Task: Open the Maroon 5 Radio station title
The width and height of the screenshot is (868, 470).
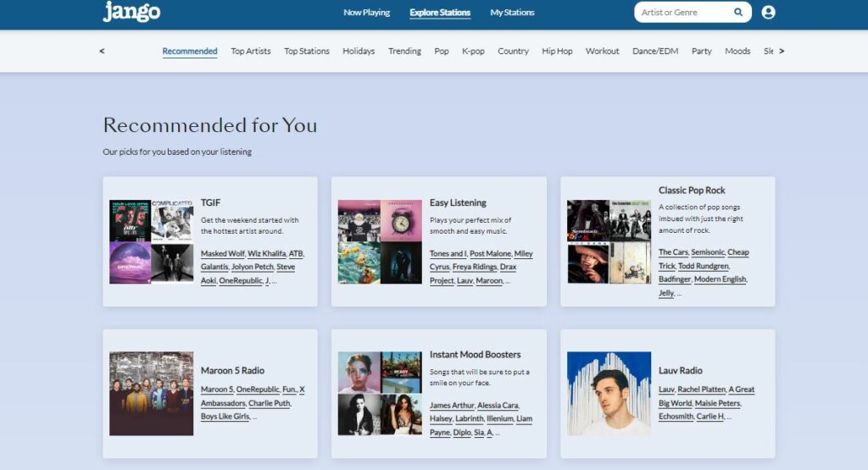Action: pyautogui.click(x=232, y=370)
